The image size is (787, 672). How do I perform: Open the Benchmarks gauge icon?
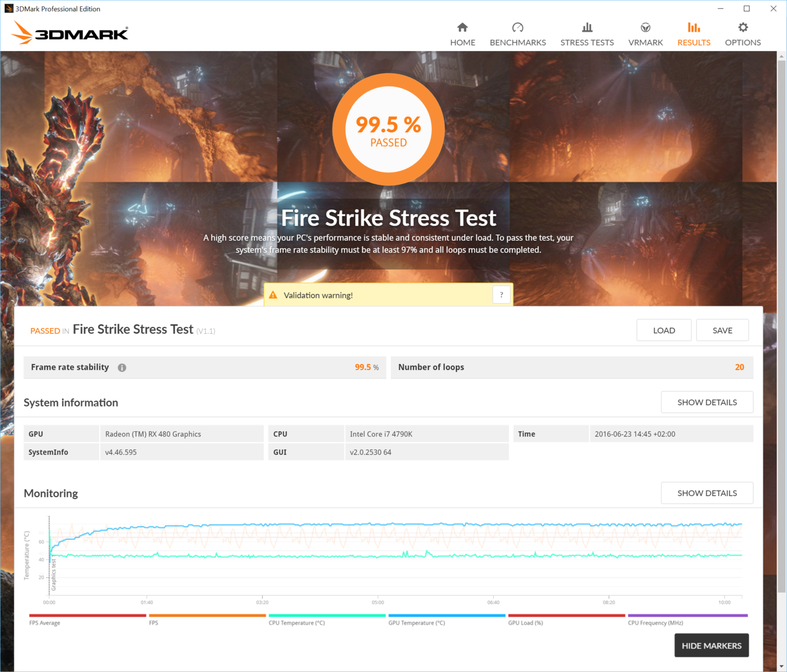coord(518,27)
